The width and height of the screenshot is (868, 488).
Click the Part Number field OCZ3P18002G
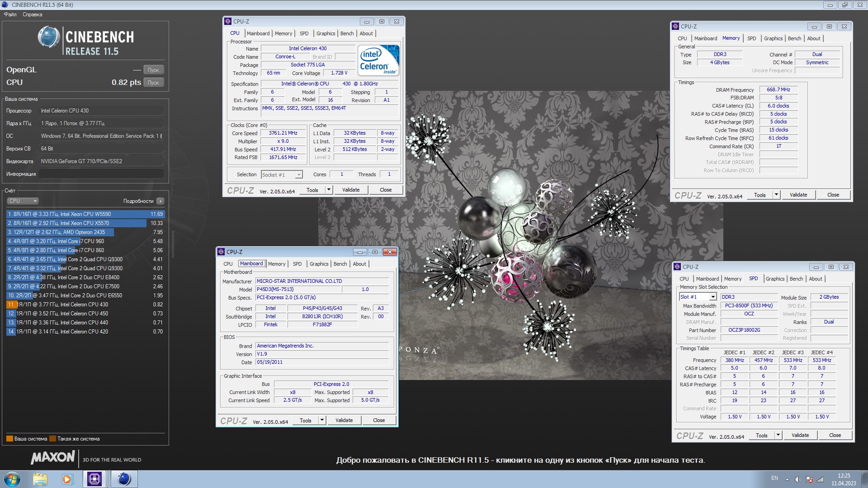tap(749, 330)
